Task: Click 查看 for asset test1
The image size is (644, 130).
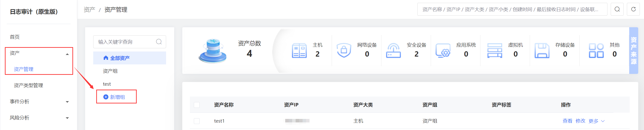Action: 567,121
